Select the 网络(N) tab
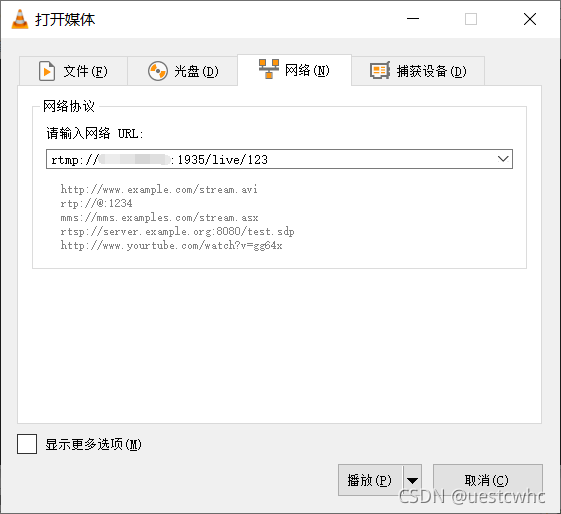Screen dimensions: 561x514 click(294, 70)
